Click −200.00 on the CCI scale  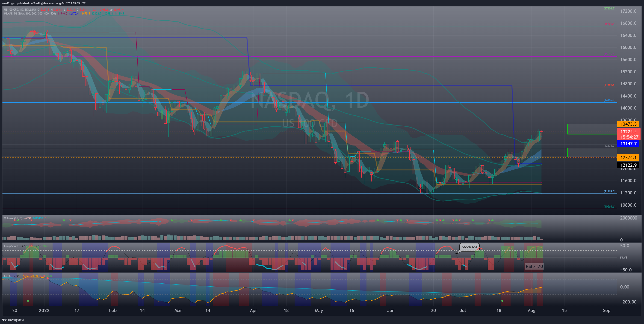click(x=628, y=302)
